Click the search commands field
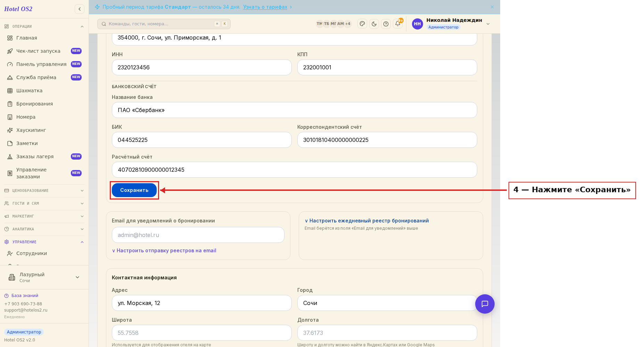The image size is (644, 347). [164, 24]
